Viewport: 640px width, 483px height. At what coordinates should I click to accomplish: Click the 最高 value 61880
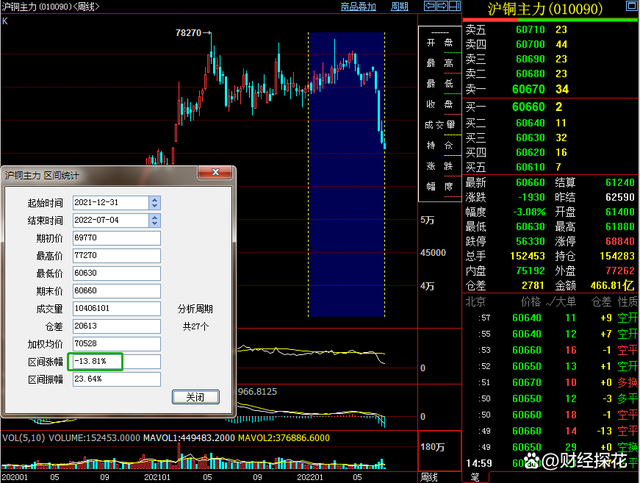point(620,227)
